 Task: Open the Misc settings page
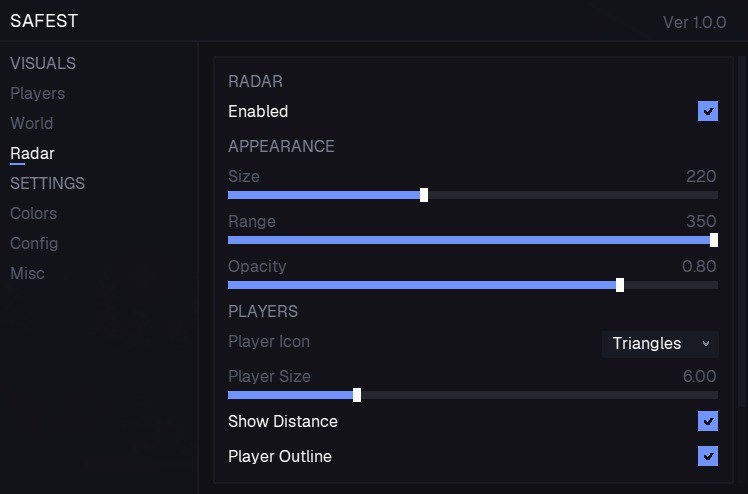click(x=27, y=273)
